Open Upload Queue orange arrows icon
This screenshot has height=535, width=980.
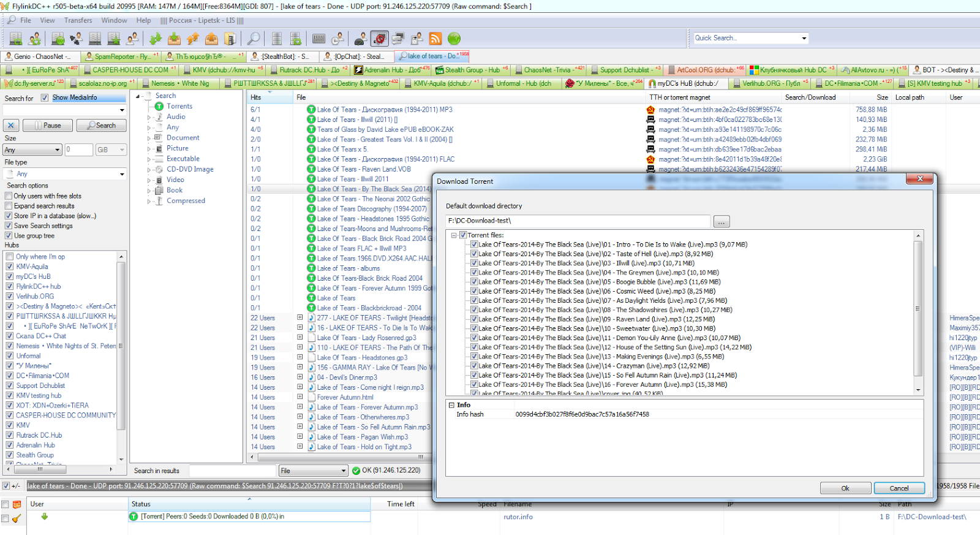[x=193, y=39]
